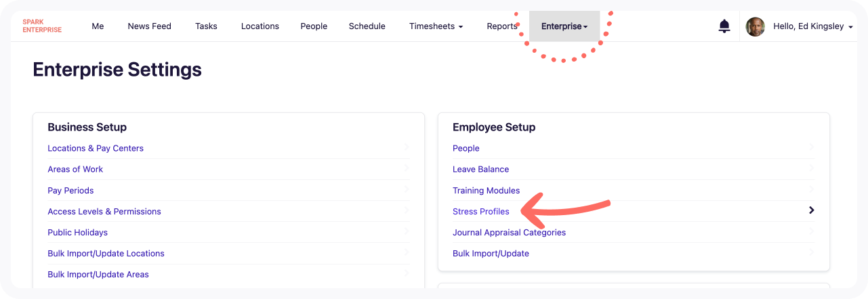Screen dimensions: 868x299
Task: Go to the News Feed tab
Action: [150, 26]
